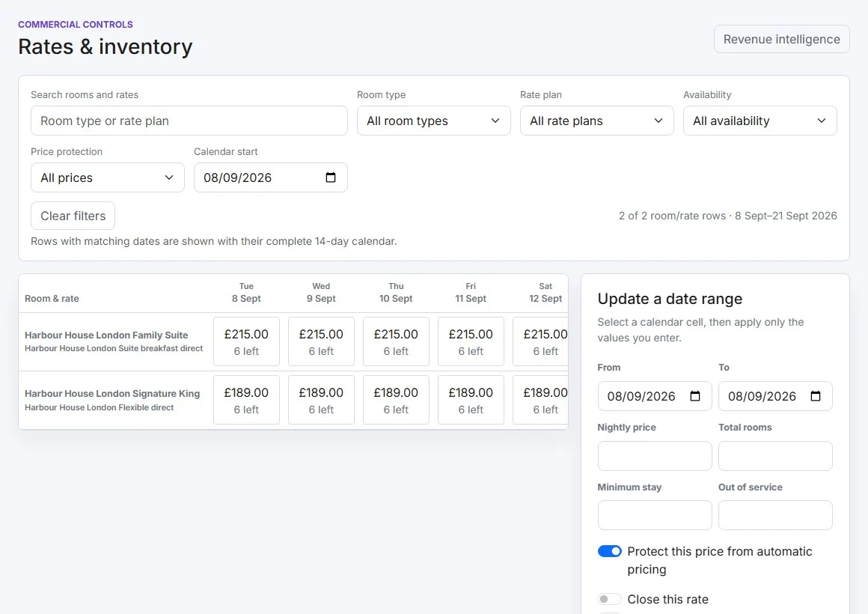Click the Harbour House London Flexible direct rate label
The image size is (868, 614).
click(x=99, y=407)
